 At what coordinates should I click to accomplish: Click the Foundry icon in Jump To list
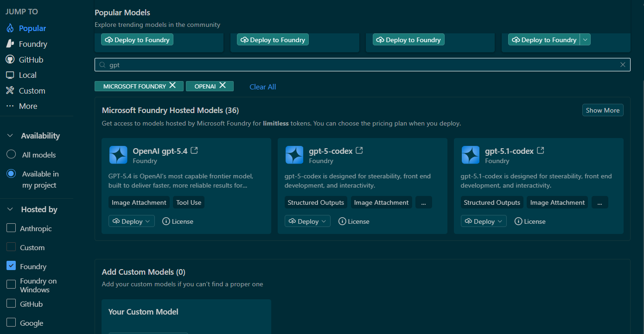(x=10, y=44)
